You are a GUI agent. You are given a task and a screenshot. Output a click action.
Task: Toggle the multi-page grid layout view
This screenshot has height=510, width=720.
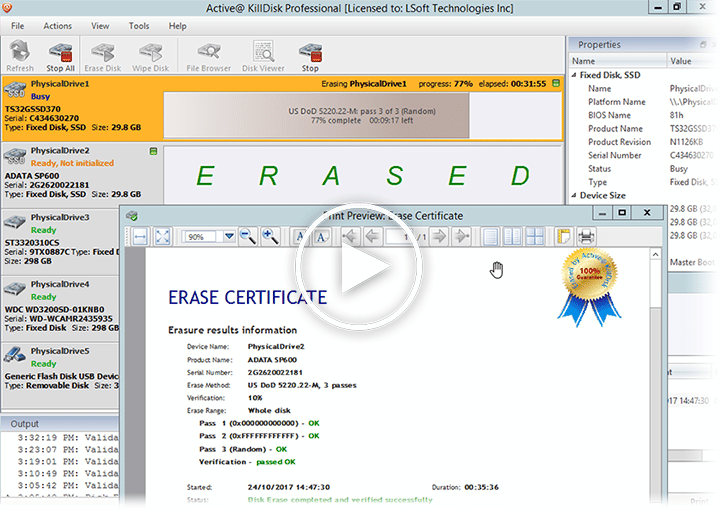pyautogui.click(x=535, y=237)
